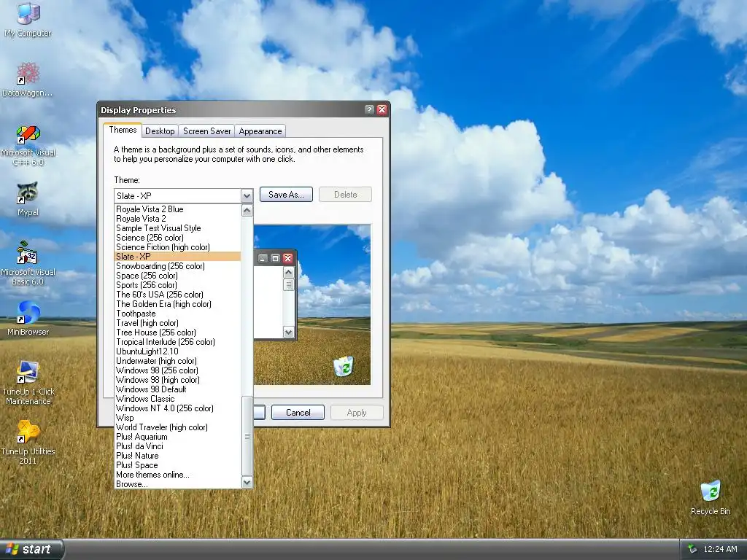
Task: Choose the Royale Vista 2 theme
Action: [x=177, y=219]
